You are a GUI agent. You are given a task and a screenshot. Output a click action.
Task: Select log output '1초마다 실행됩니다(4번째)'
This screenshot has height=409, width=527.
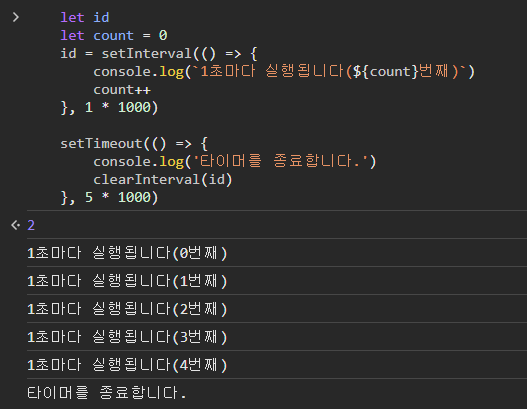click(127, 365)
